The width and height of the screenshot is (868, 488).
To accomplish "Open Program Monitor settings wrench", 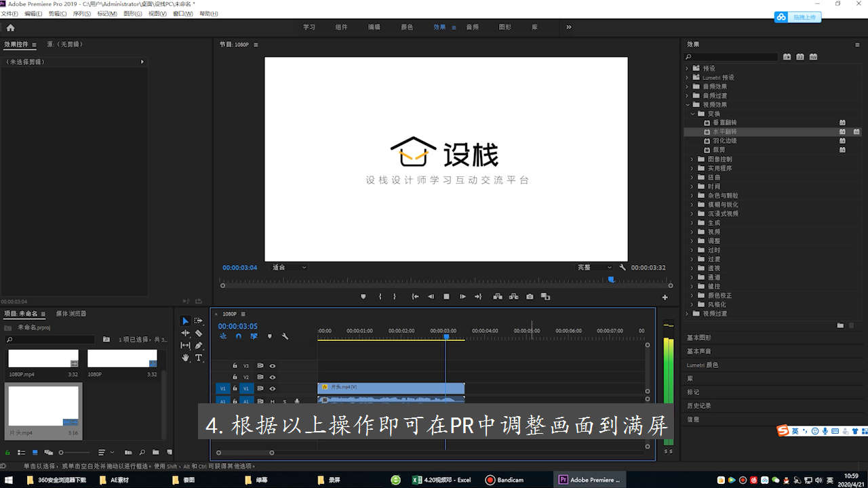I will pyautogui.click(x=623, y=268).
